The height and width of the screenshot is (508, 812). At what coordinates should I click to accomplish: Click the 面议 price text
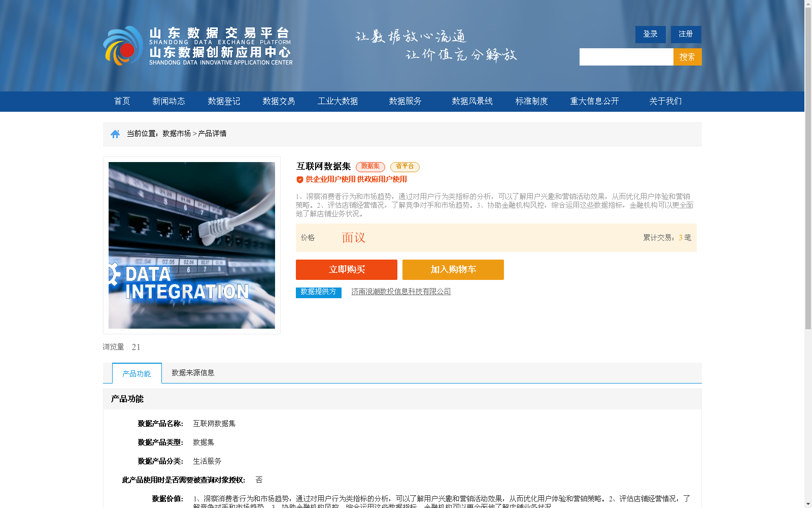(354, 238)
